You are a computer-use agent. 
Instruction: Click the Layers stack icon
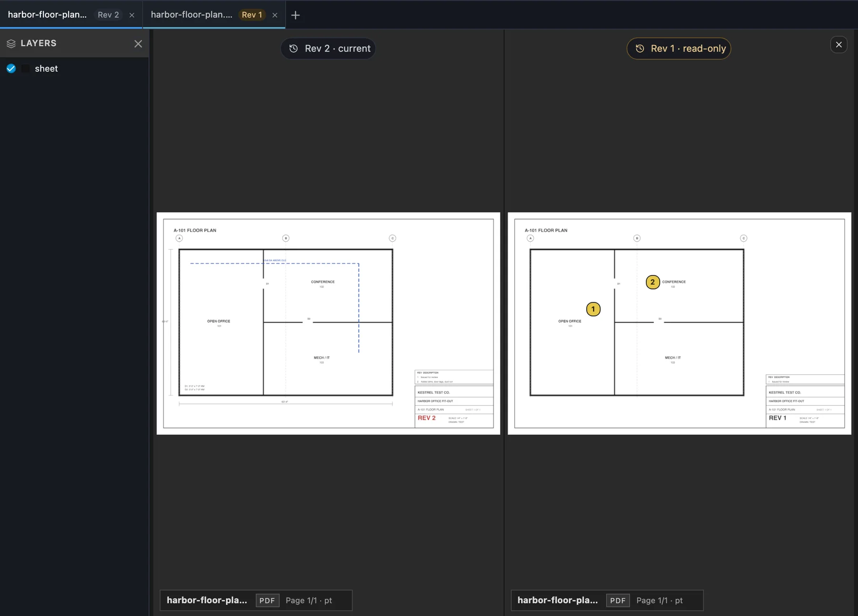coord(11,43)
